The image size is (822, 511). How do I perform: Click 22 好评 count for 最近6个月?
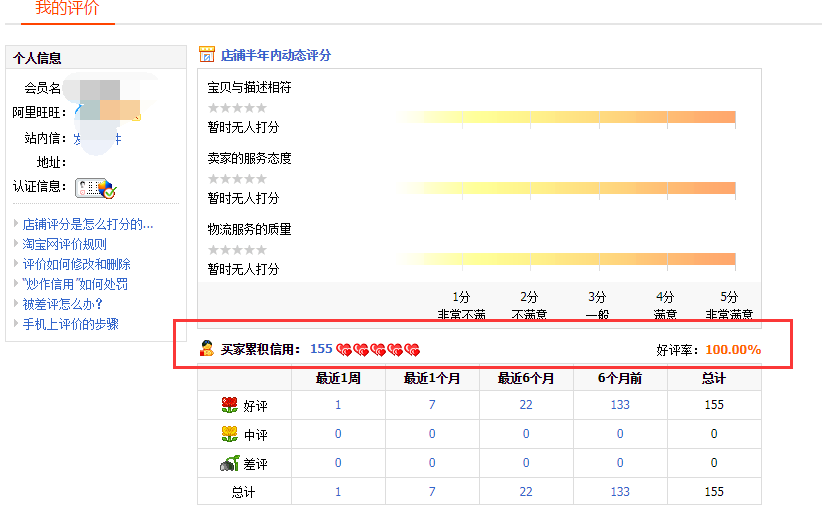point(526,405)
